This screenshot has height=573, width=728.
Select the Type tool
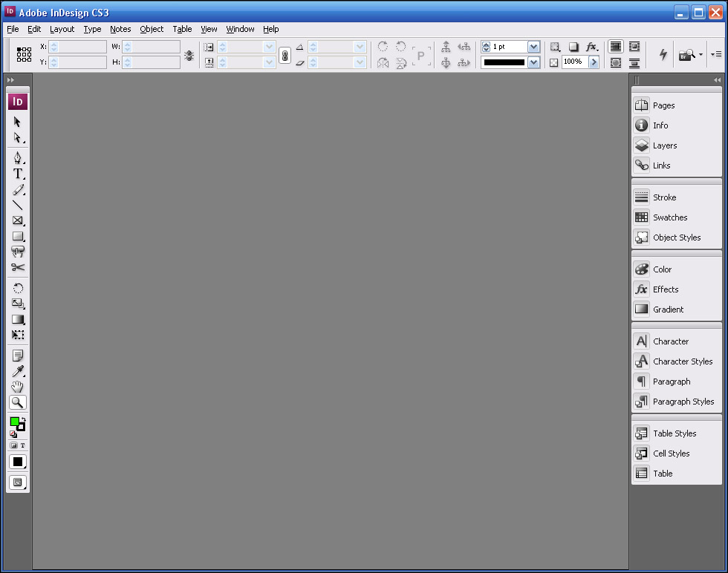[x=18, y=174]
